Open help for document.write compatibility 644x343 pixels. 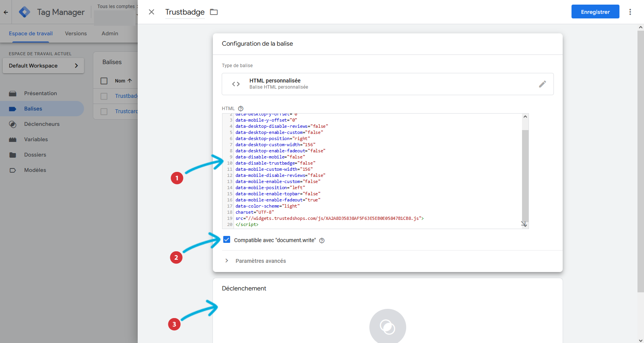pyautogui.click(x=322, y=241)
